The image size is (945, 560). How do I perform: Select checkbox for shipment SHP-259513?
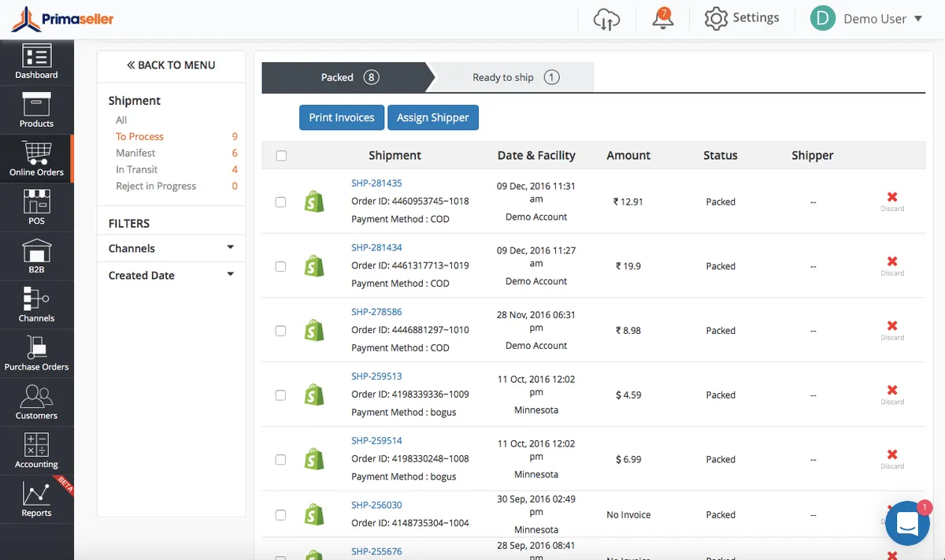click(280, 395)
